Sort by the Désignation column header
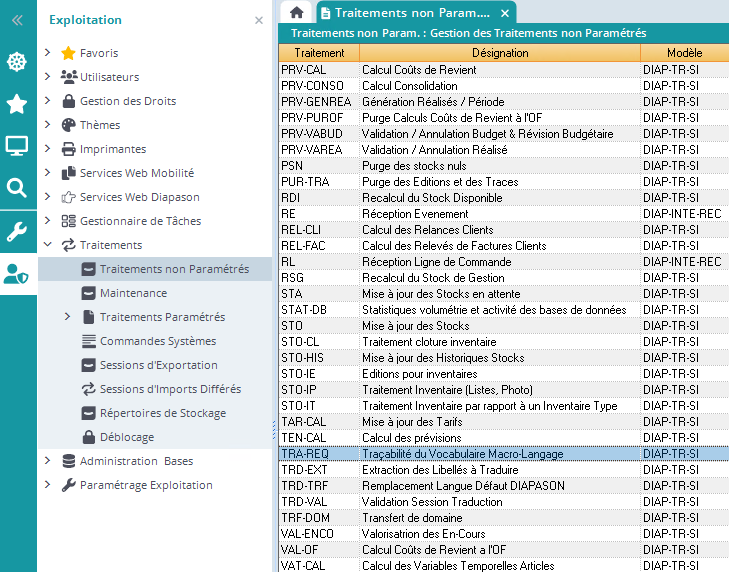The image size is (729, 572). pyautogui.click(x=500, y=53)
